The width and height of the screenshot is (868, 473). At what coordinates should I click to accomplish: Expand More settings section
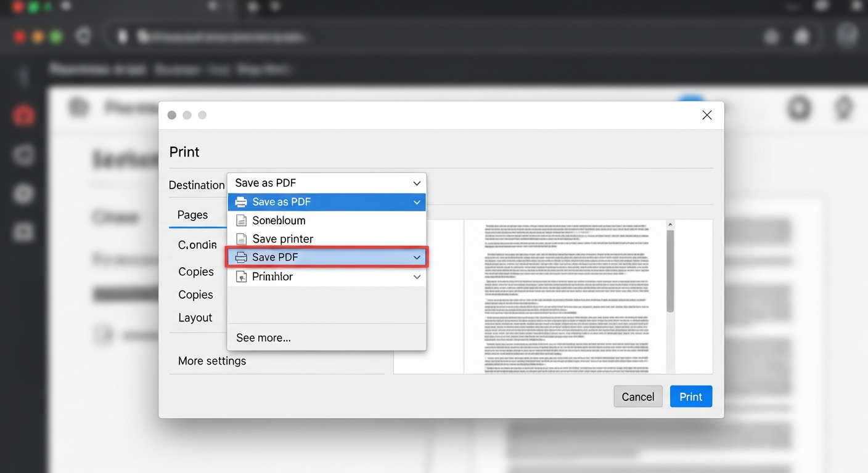[x=212, y=361]
